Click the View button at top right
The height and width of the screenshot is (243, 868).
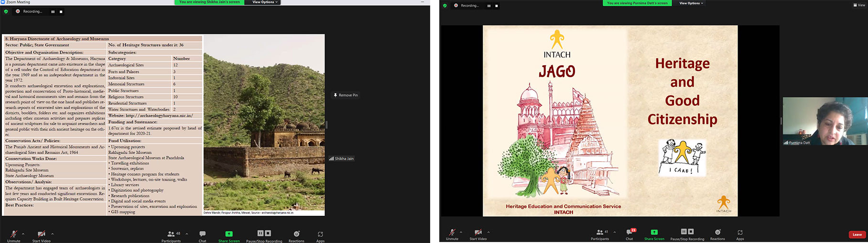[858, 5]
